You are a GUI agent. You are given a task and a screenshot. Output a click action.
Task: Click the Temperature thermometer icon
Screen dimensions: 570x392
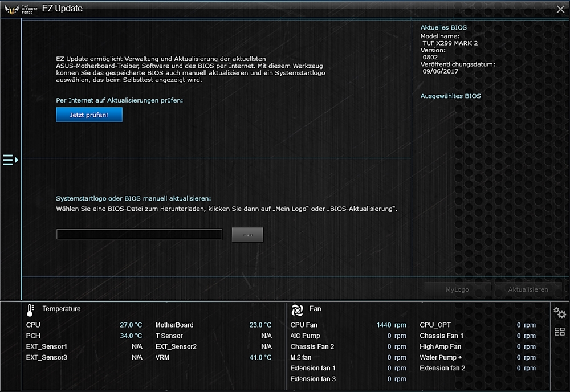[30, 310]
